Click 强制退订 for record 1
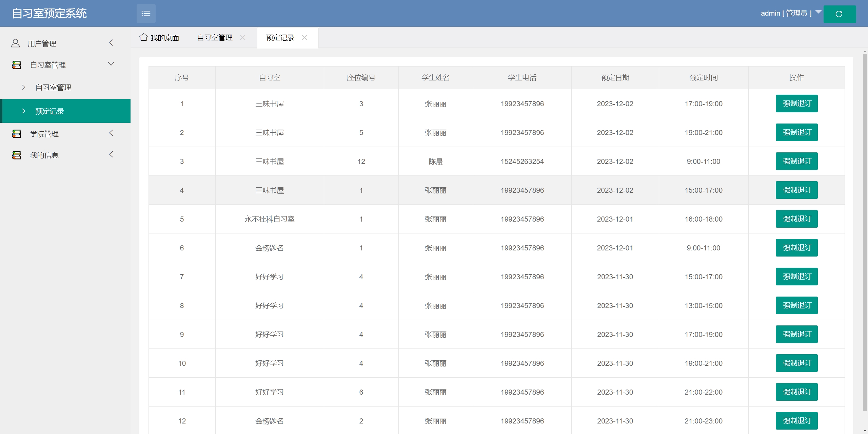 (796, 103)
